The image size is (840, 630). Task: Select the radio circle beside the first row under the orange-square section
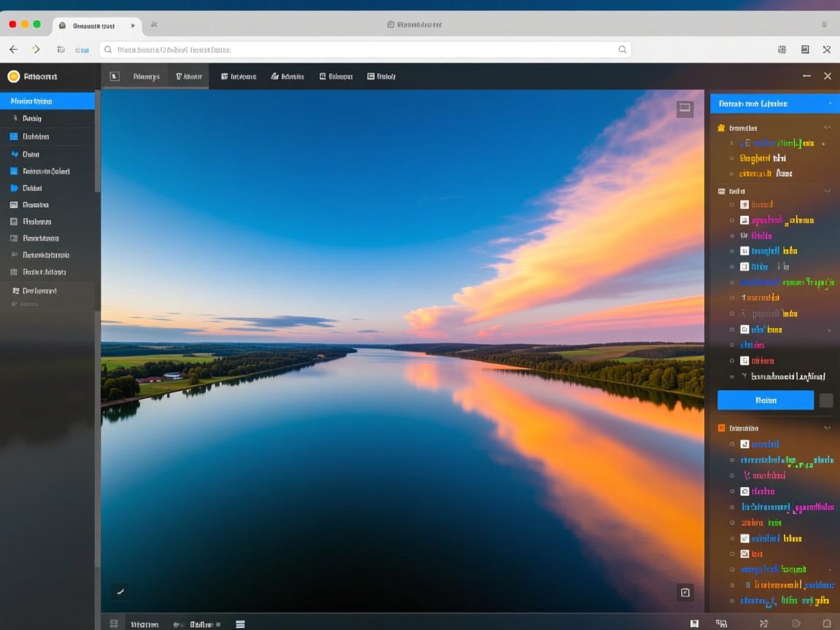pos(732,444)
